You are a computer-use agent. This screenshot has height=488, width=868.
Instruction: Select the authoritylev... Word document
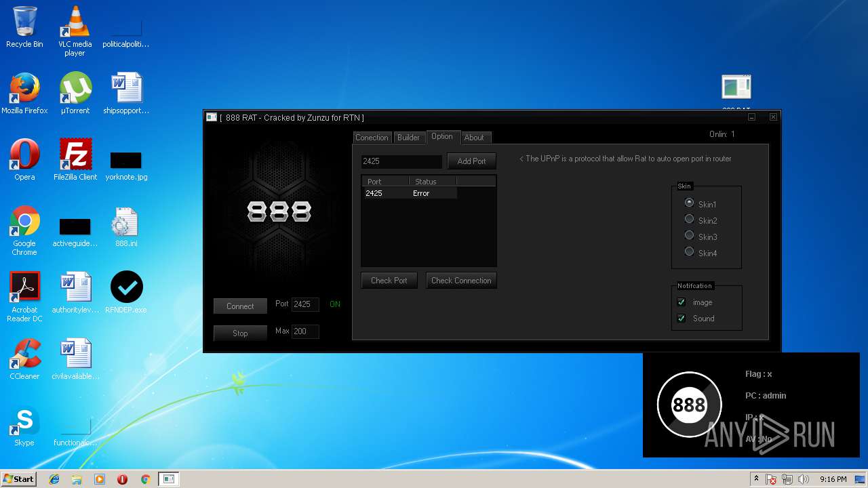[x=75, y=293]
